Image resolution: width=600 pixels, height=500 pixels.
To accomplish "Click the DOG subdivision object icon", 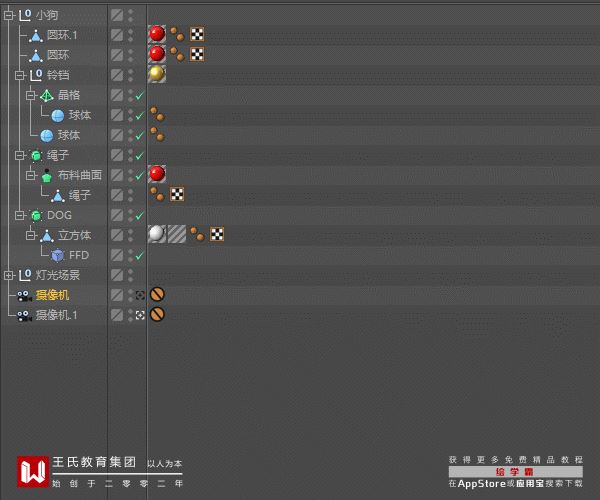I will [x=36, y=215].
